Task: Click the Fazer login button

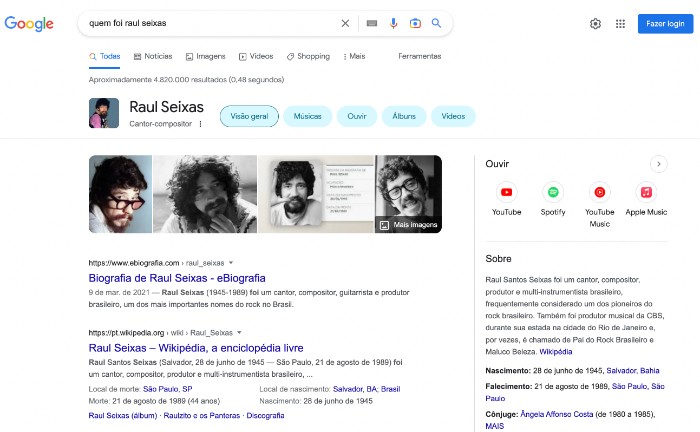Action: click(665, 24)
